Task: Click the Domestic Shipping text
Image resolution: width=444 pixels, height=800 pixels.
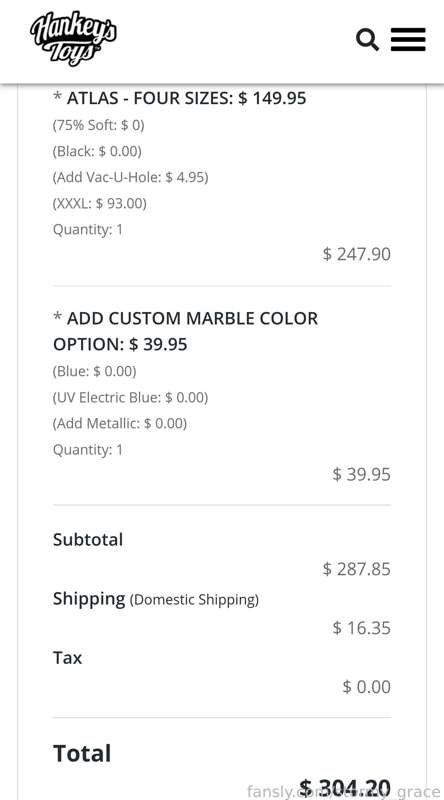Action: pos(194,599)
